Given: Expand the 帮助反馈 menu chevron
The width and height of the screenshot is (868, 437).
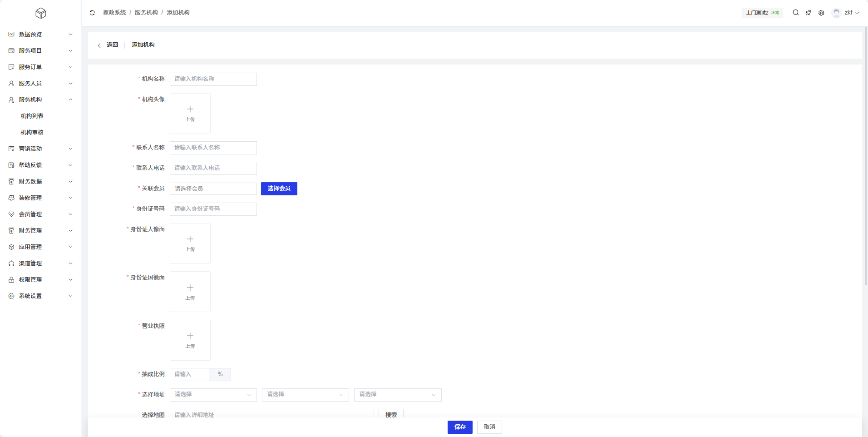Looking at the screenshot, I should point(70,165).
